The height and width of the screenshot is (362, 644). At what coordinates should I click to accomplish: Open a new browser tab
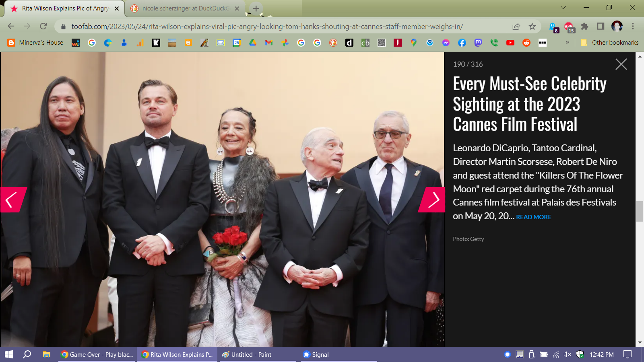(256, 8)
